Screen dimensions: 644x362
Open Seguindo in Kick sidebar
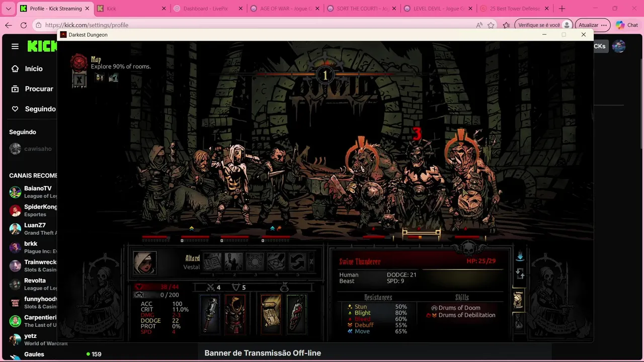pos(33,109)
